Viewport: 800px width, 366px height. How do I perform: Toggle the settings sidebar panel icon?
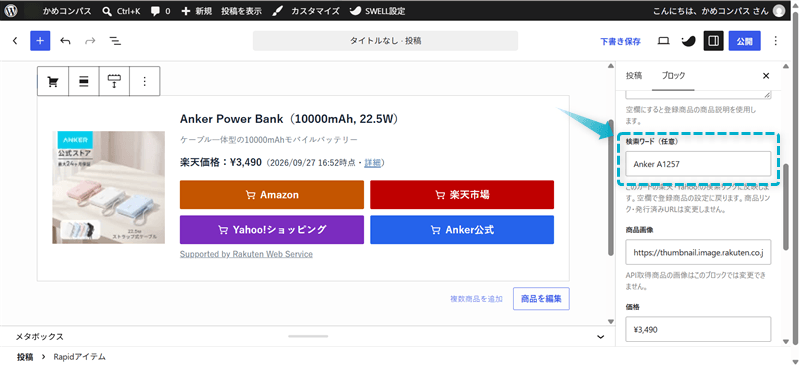(713, 41)
